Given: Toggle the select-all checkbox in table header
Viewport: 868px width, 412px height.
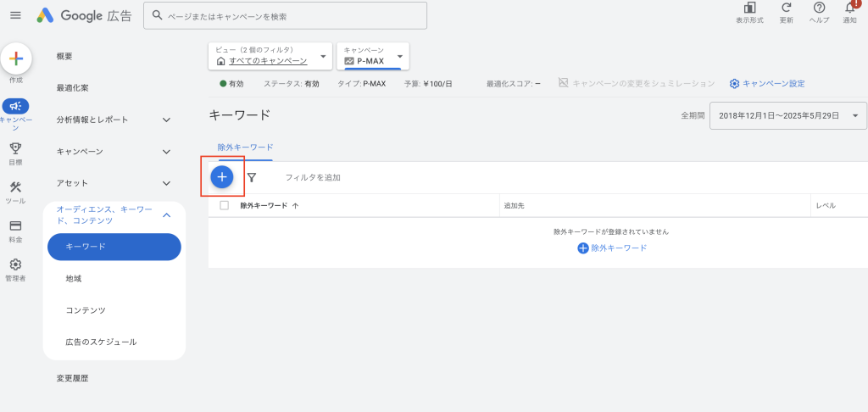Looking at the screenshot, I should pos(225,205).
